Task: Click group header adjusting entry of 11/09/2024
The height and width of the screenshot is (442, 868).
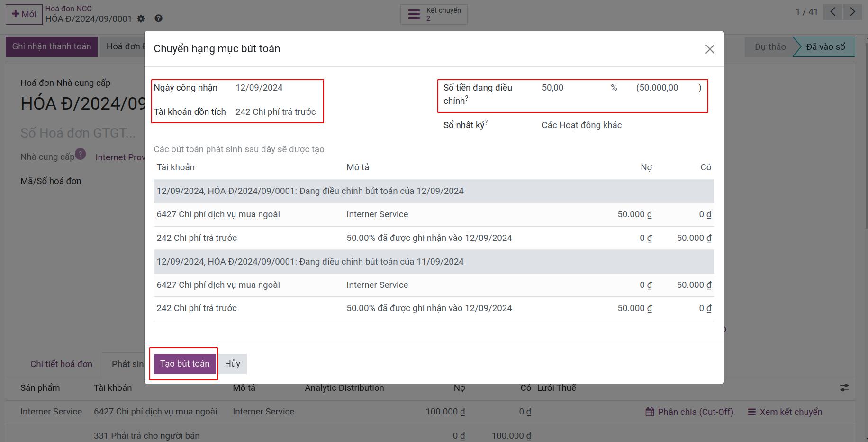Action: click(x=434, y=262)
